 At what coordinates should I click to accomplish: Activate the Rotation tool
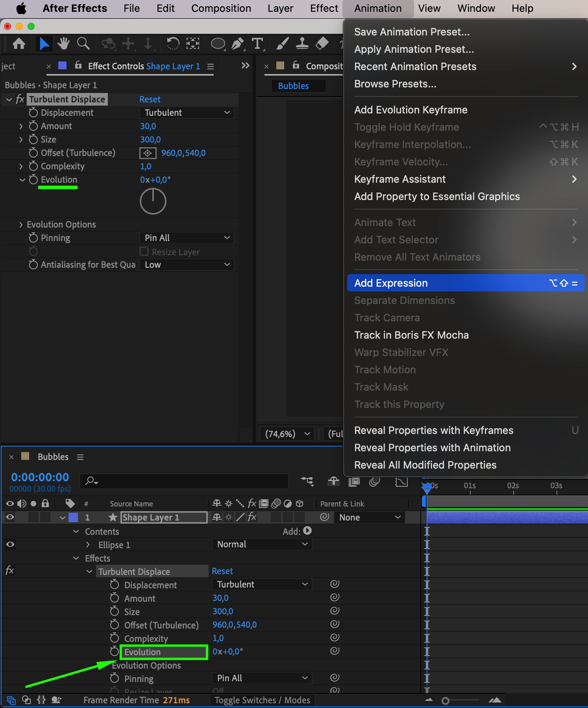172,44
